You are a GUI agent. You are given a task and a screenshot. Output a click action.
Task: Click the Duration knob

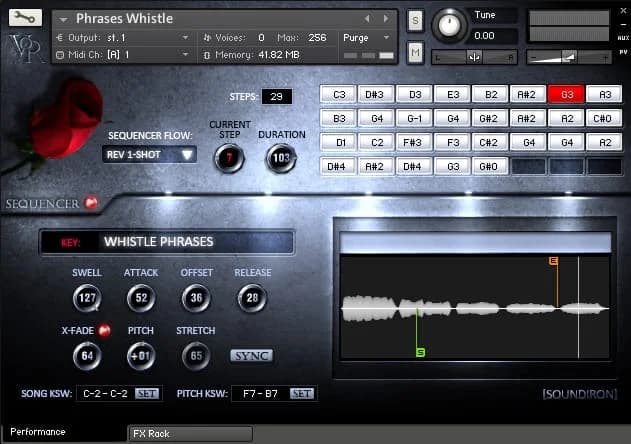click(281, 158)
